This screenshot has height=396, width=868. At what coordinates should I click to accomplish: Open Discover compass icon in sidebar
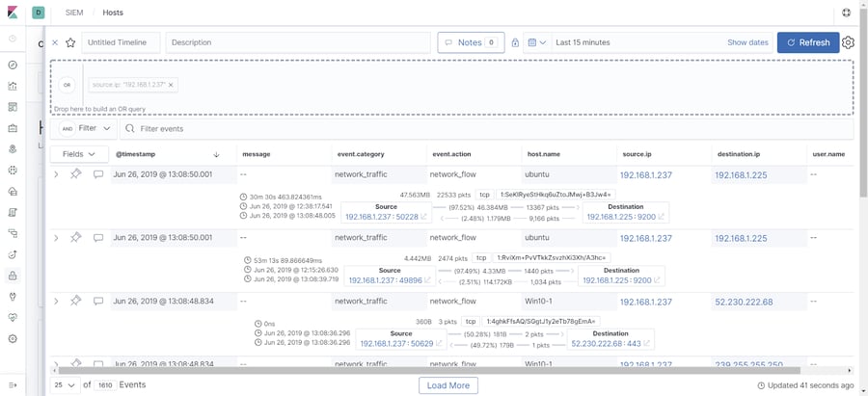tap(13, 65)
